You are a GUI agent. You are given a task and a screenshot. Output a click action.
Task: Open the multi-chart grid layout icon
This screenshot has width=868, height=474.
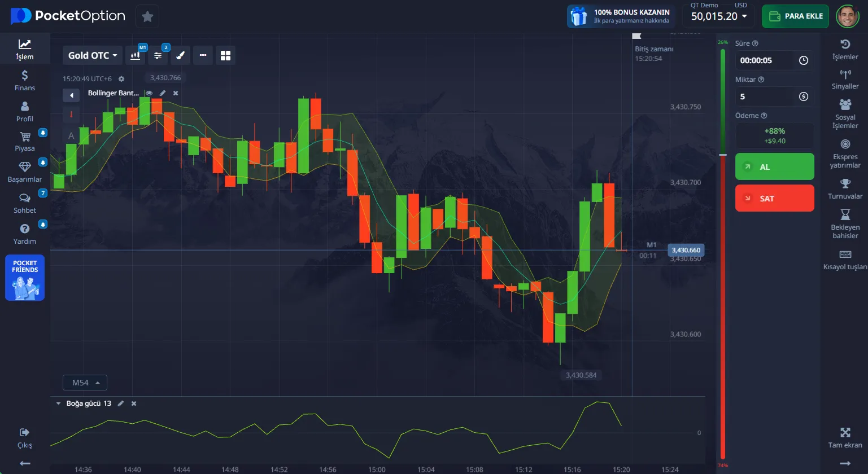coord(225,55)
